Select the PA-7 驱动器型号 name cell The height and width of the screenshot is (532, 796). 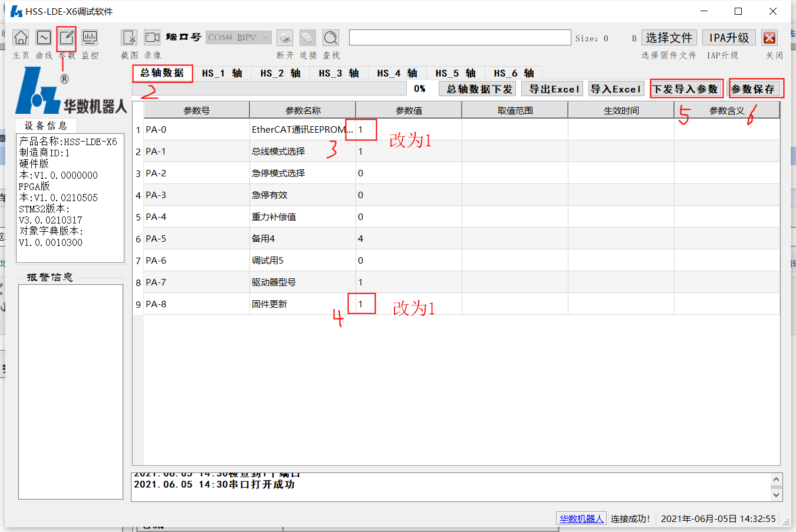(302, 283)
